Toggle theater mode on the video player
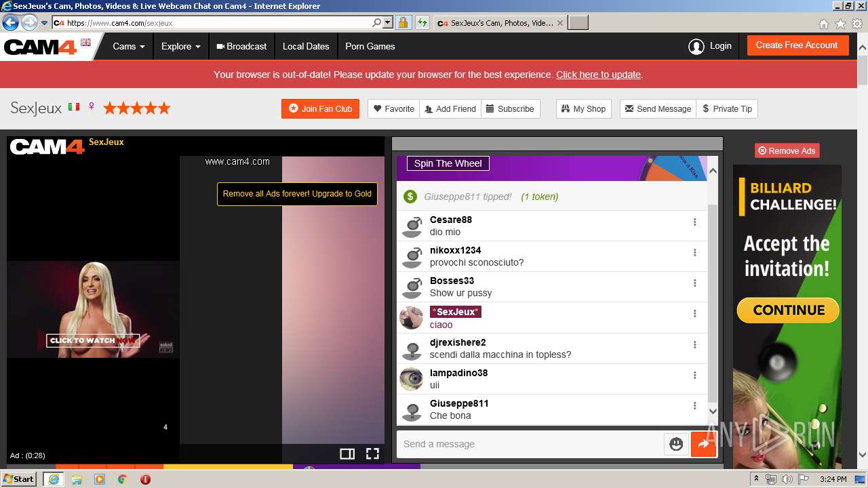This screenshot has height=488, width=868. click(x=347, y=453)
